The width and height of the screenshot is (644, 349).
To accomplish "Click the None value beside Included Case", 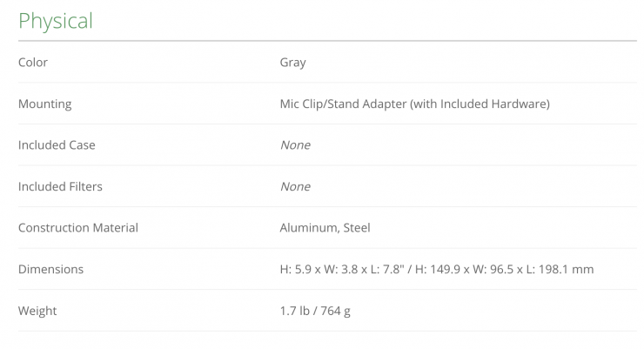I will (x=295, y=145).
